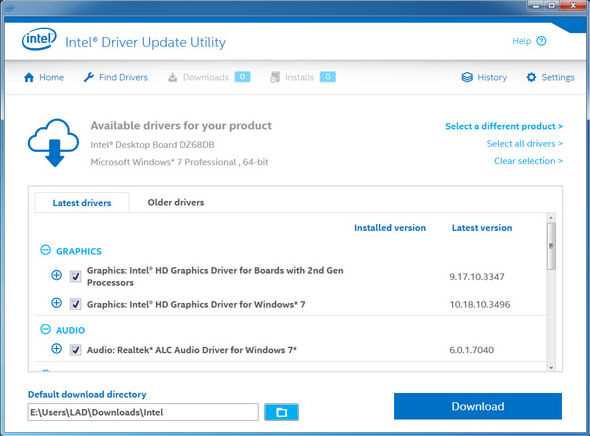Click the Downloads tray icon
Viewport: 590px width, 436px height.
click(172, 77)
